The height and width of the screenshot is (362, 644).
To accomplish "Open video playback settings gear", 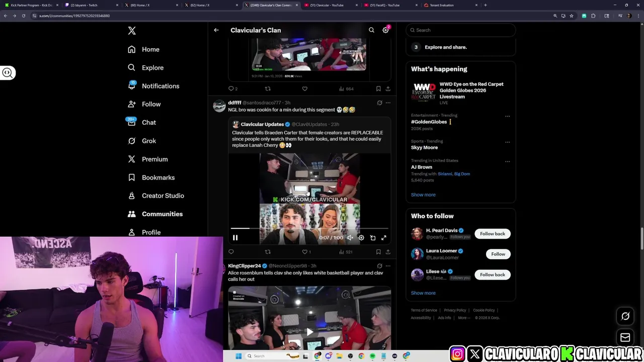I will (361, 238).
